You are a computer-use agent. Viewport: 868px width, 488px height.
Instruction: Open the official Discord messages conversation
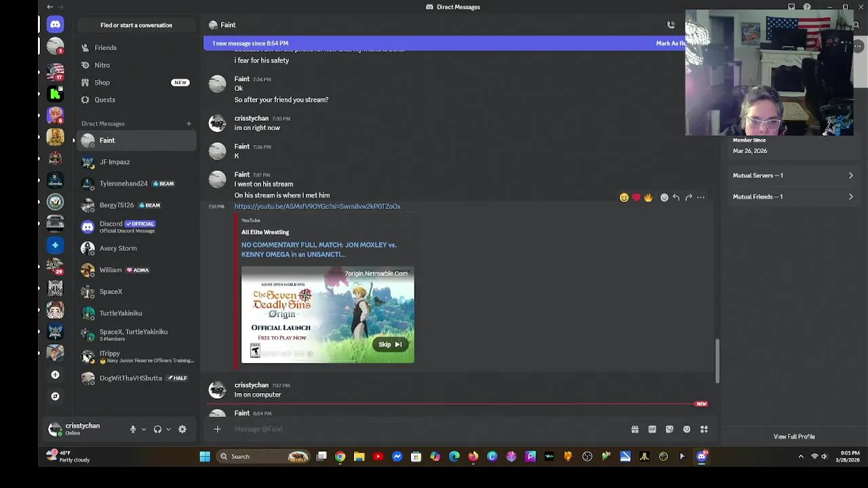point(136,226)
